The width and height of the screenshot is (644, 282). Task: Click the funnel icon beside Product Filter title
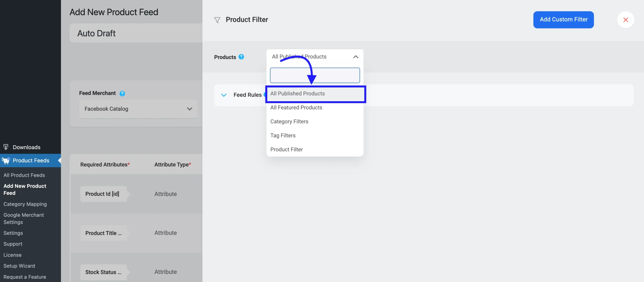(x=217, y=20)
